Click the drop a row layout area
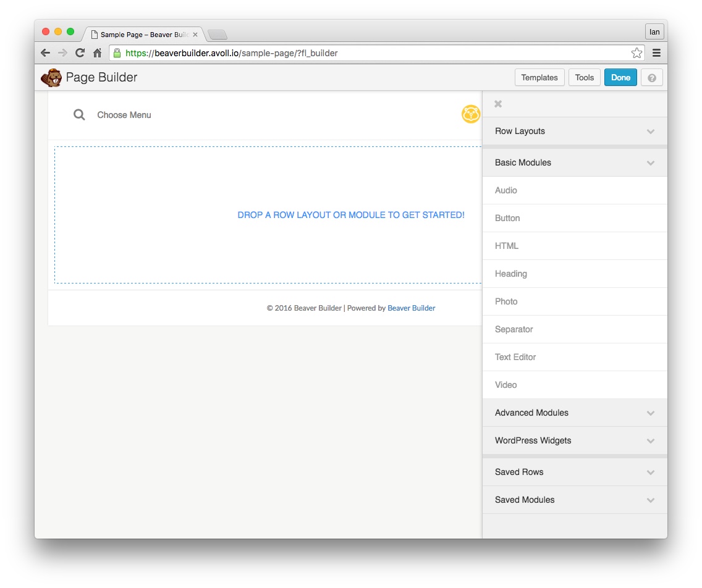702x588 pixels. pos(268,215)
